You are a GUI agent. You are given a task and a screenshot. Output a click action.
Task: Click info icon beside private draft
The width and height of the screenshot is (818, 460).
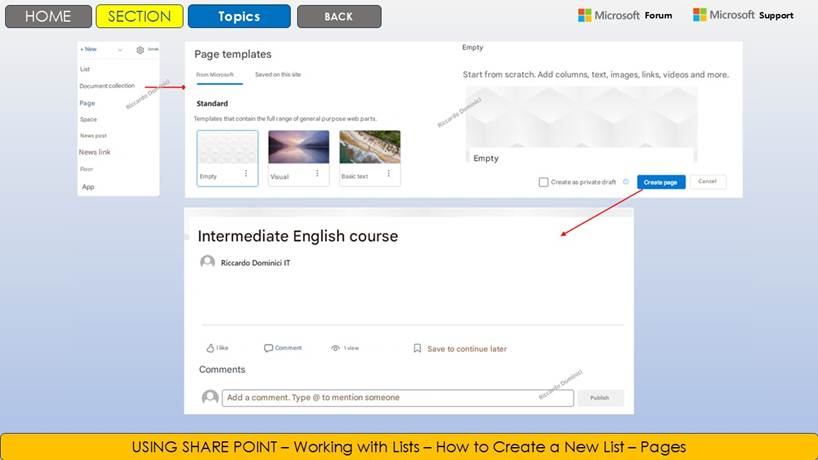[626, 181]
